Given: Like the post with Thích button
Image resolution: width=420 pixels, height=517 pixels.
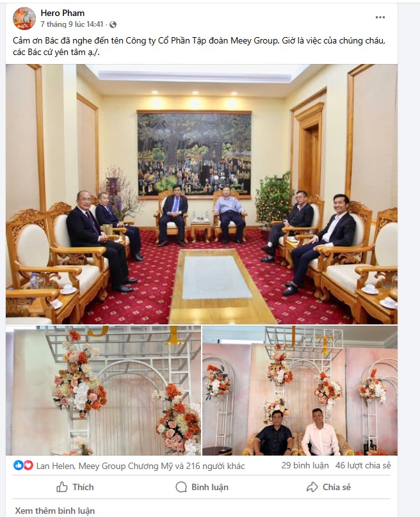Looking at the screenshot, I should 75,487.
